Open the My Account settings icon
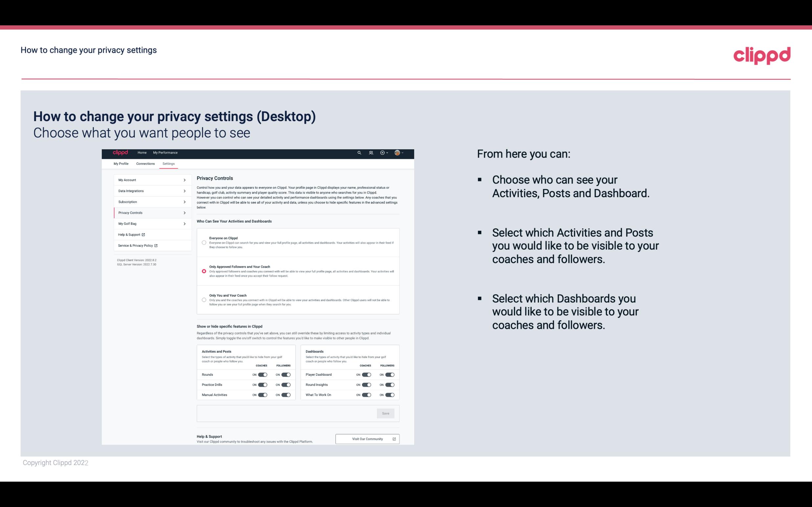The height and width of the screenshot is (507, 812). 185,180
